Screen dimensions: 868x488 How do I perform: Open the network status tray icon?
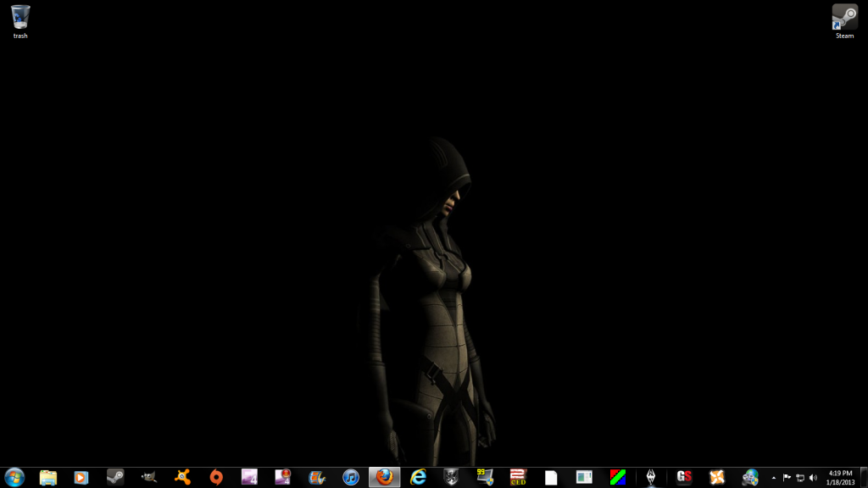(799, 478)
